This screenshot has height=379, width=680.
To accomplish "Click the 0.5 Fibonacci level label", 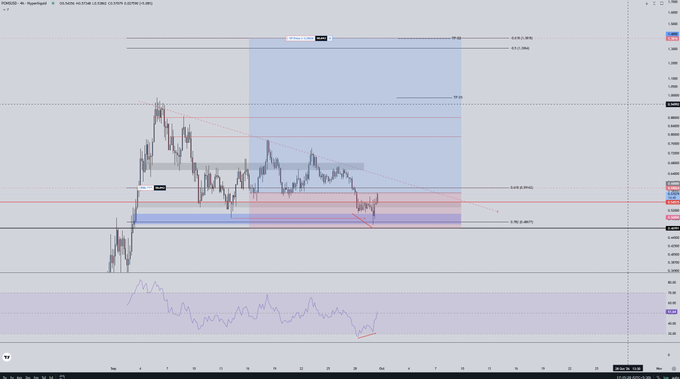I will point(520,48).
